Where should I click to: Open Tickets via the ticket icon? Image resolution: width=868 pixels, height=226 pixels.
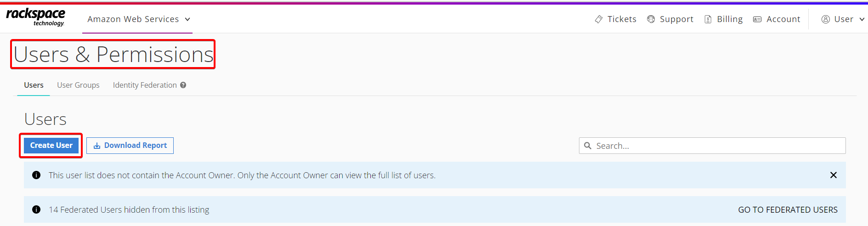pyautogui.click(x=599, y=19)
